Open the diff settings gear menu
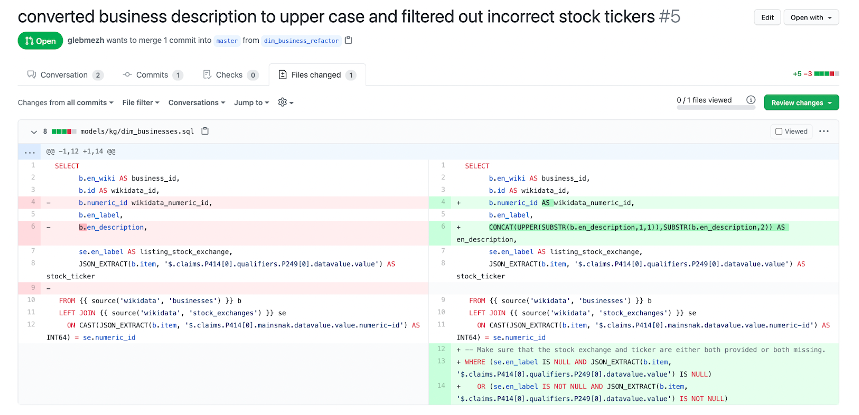 [284, 102]
